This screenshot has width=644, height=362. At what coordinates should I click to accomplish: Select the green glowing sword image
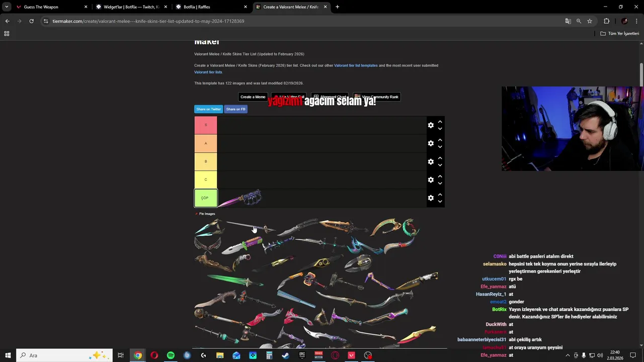(235, 280)
